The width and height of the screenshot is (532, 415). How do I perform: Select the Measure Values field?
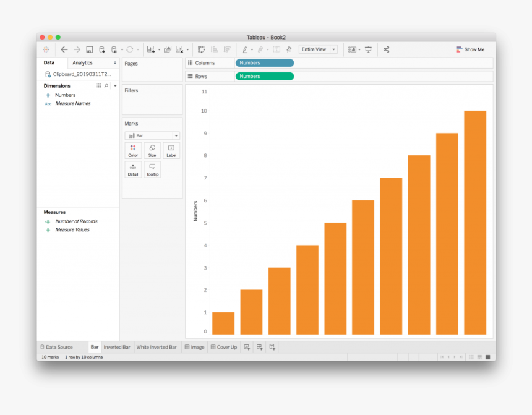[67, 229]
